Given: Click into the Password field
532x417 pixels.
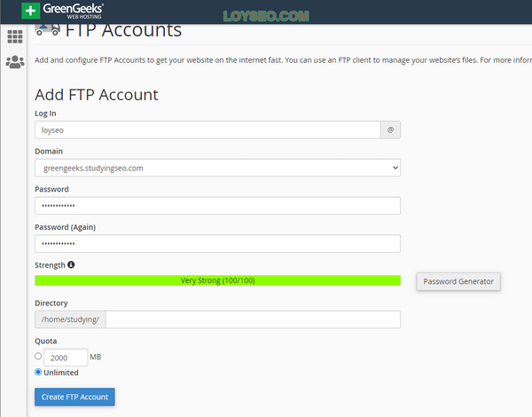Looking at the screenshot, I should [x=217, y=206].
